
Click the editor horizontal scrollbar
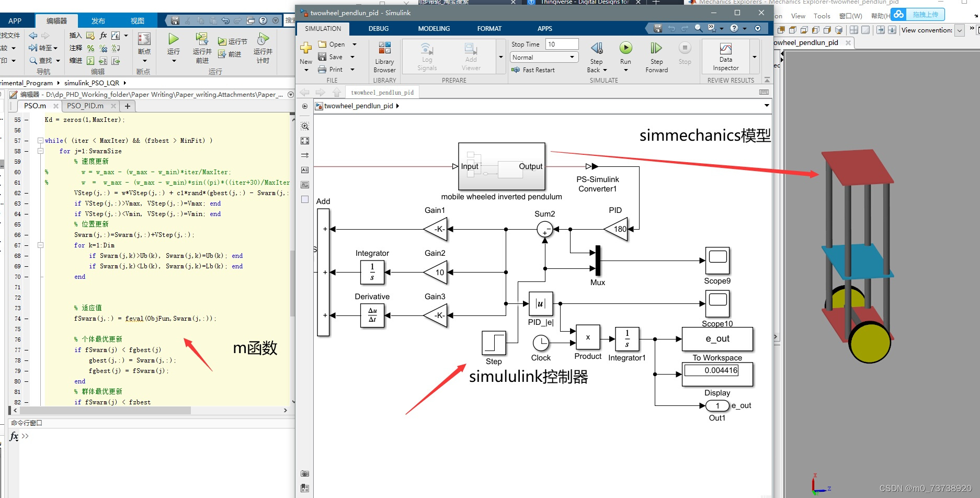(105, 411)
